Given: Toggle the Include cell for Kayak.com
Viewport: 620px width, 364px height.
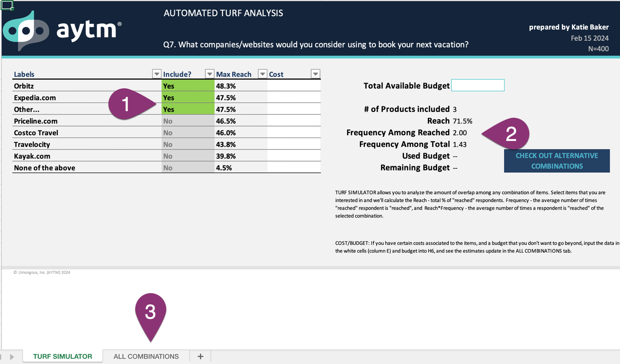Looking at the screenshot, I should point(188,156).
